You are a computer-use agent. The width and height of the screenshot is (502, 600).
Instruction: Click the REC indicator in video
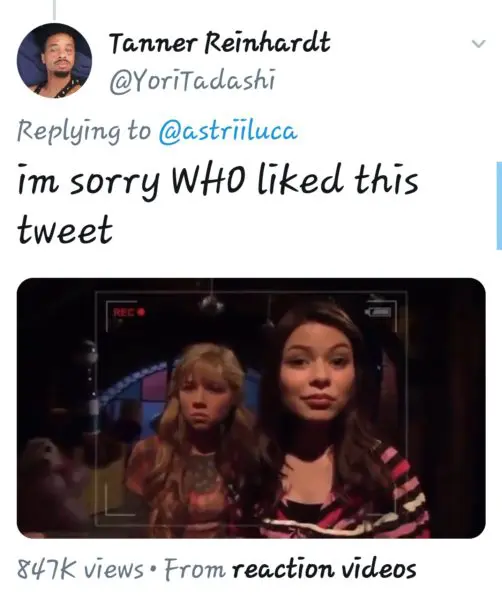tap(129, 312)
